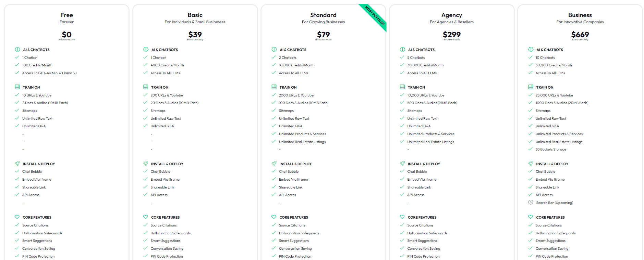Click the Train On icon in Basic plan
This screenshot has height=260, width=644.
[x=146, y=87]
